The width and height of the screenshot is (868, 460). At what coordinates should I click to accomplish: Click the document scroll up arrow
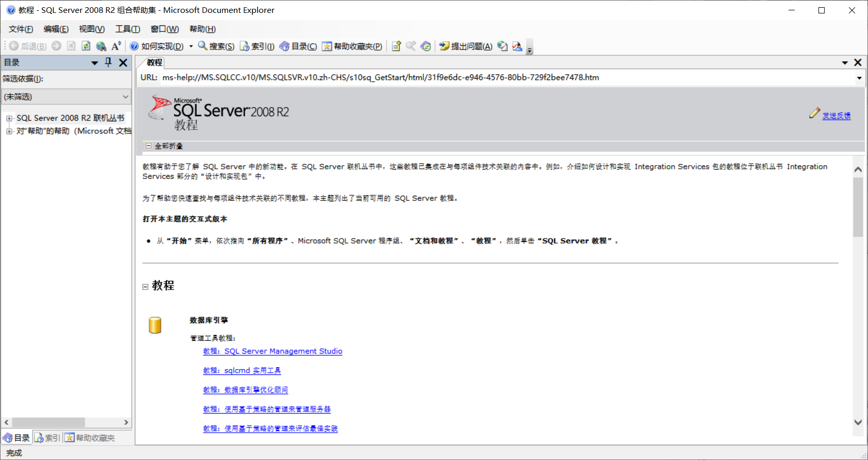click(858, 169)
